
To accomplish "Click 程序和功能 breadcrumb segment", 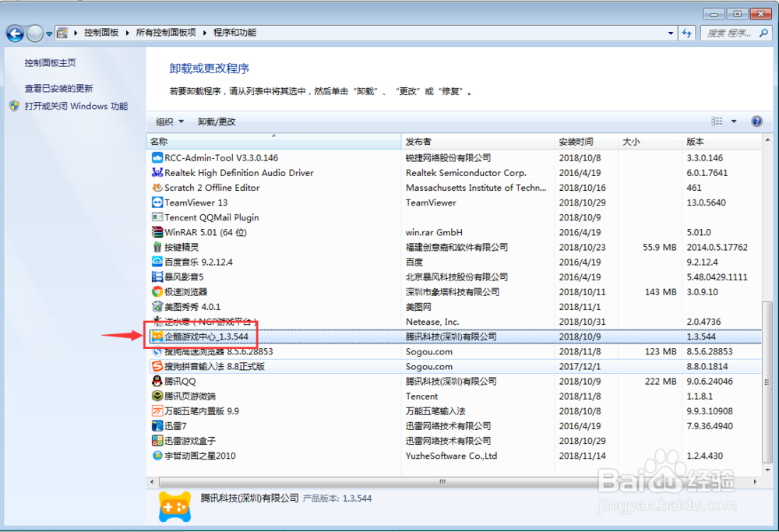I will tap(235, 33).
